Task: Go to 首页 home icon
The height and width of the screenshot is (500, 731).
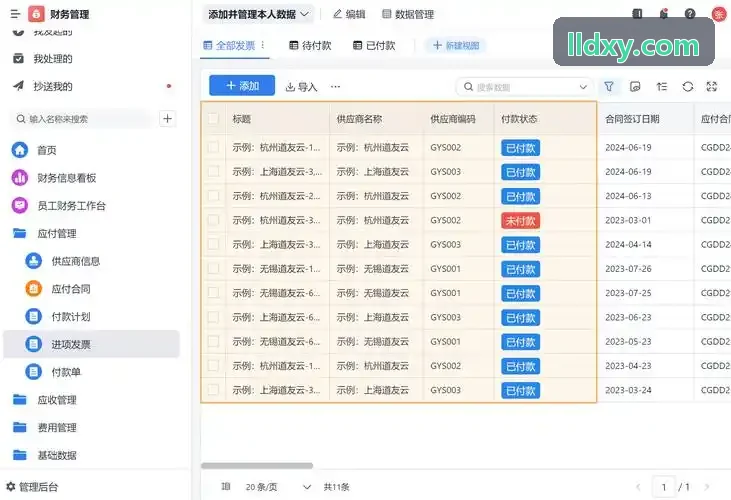Action: click(20, 150)
